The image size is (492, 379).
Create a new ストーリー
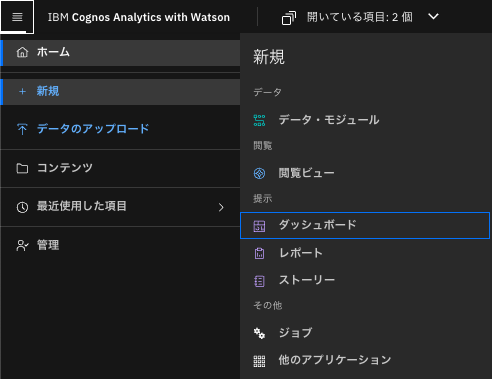click(365, 280)
